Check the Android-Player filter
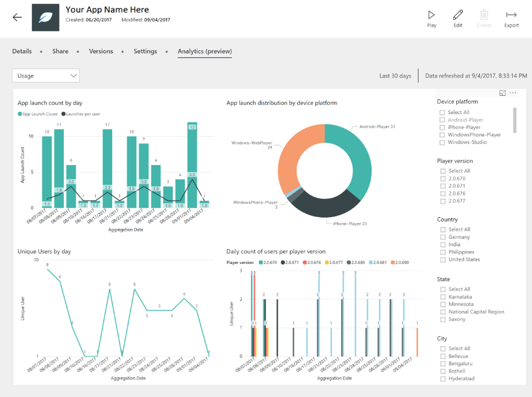Viewport: 532px width, 397px height. pyautogui.click(x=442, y=120)
